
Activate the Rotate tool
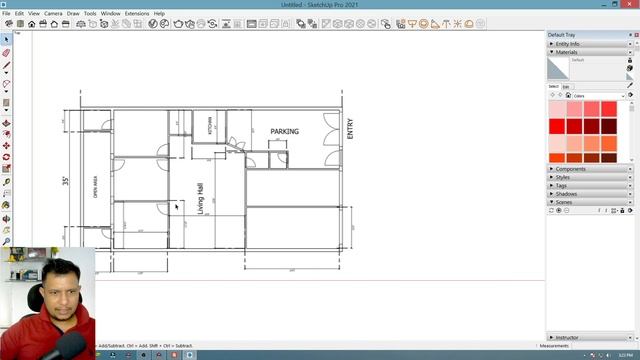coord(6,157)
